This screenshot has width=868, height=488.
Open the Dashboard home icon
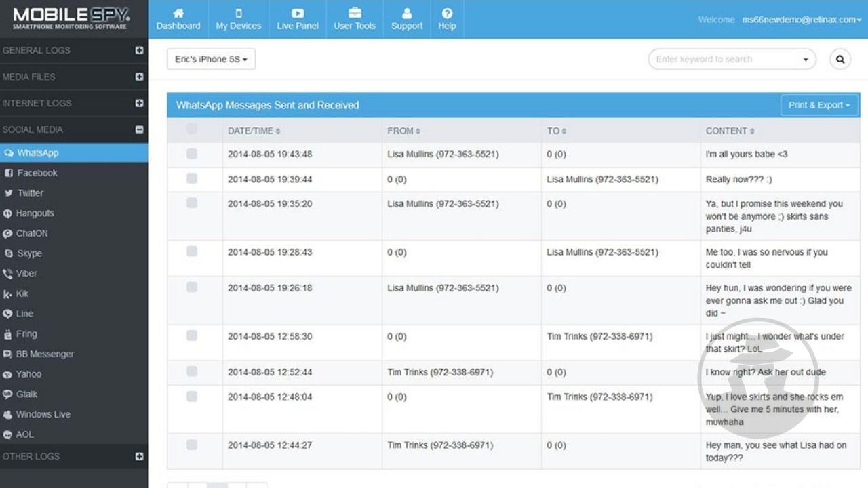pyautogui.click(x=178, y=13)
